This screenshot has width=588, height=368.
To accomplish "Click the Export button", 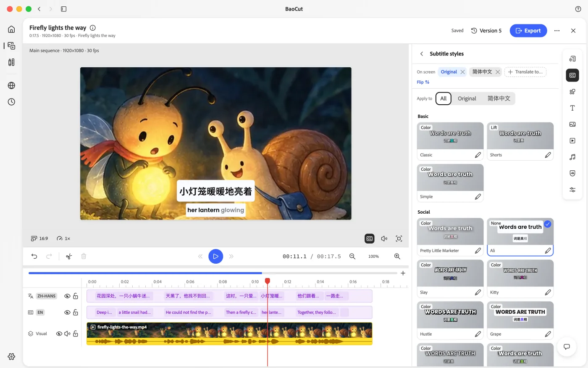I will [x=528, y=31].
